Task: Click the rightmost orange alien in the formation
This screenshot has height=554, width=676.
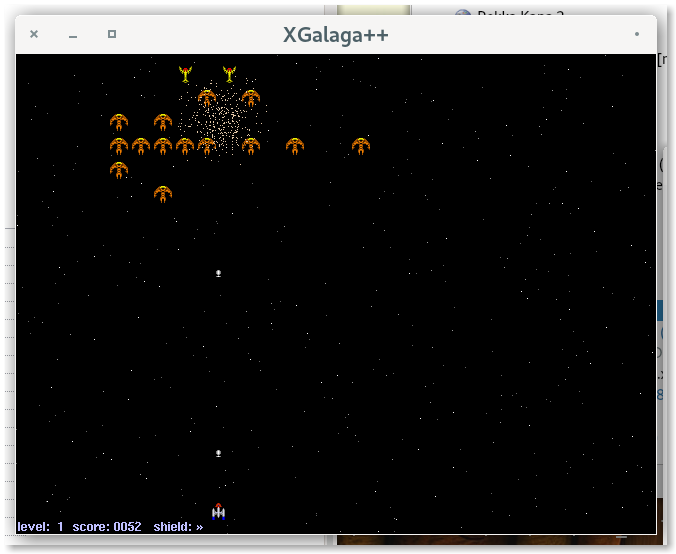Action: point(361,146)
